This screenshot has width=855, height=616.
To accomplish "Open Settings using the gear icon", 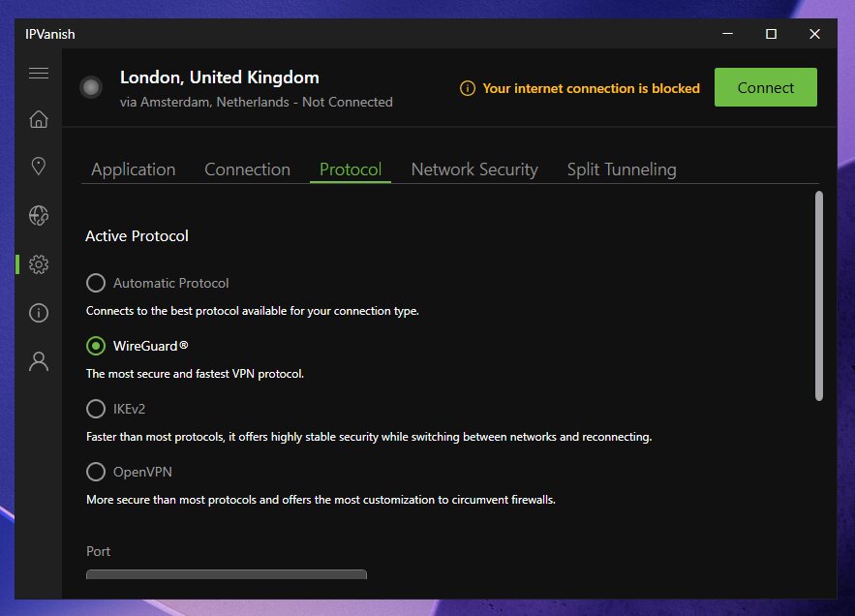I will 39,263.
